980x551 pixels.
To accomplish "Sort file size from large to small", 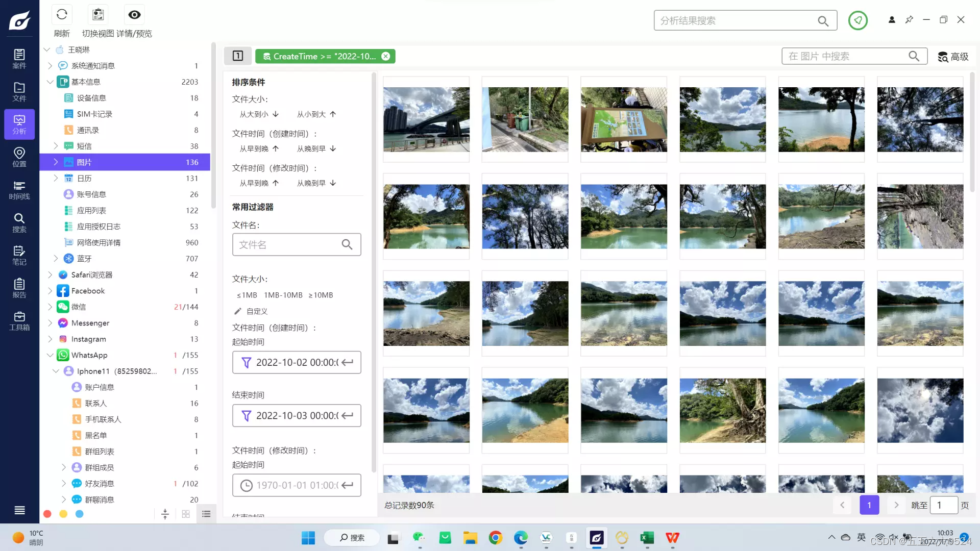I will [259, 114].
